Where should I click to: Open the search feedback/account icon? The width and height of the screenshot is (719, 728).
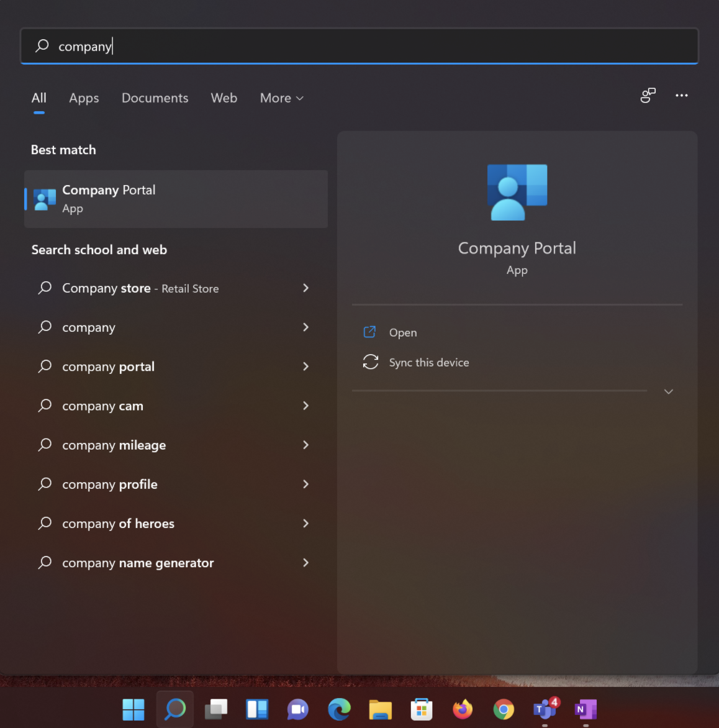coord(648,96)
